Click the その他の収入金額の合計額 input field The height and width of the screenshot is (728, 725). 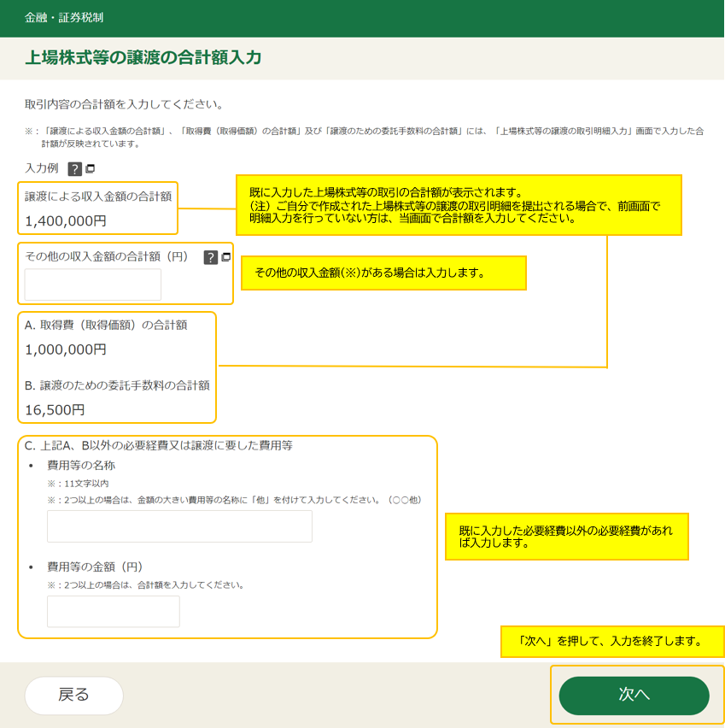tap(93, 285)
